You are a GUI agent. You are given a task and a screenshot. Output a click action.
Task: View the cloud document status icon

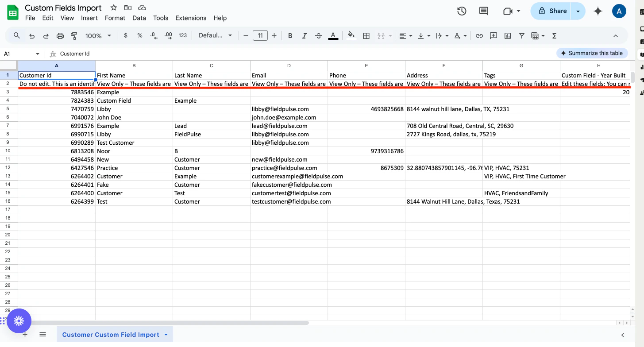[142, 8]
